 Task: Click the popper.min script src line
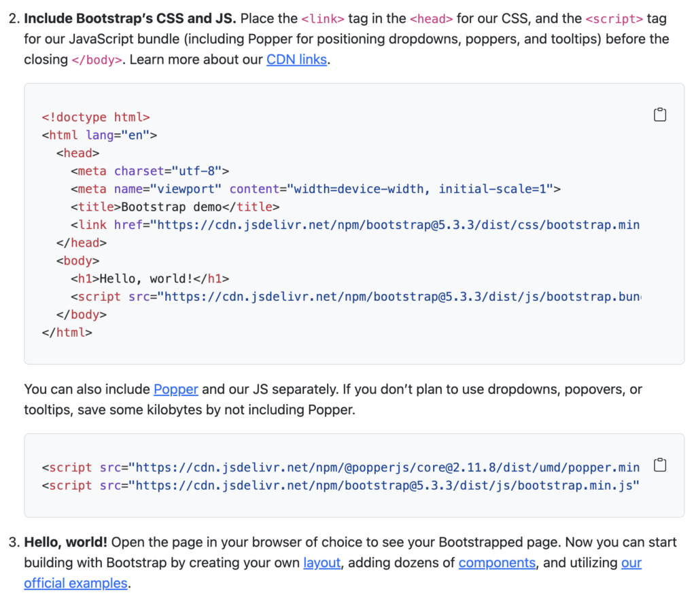pos(341,467)
